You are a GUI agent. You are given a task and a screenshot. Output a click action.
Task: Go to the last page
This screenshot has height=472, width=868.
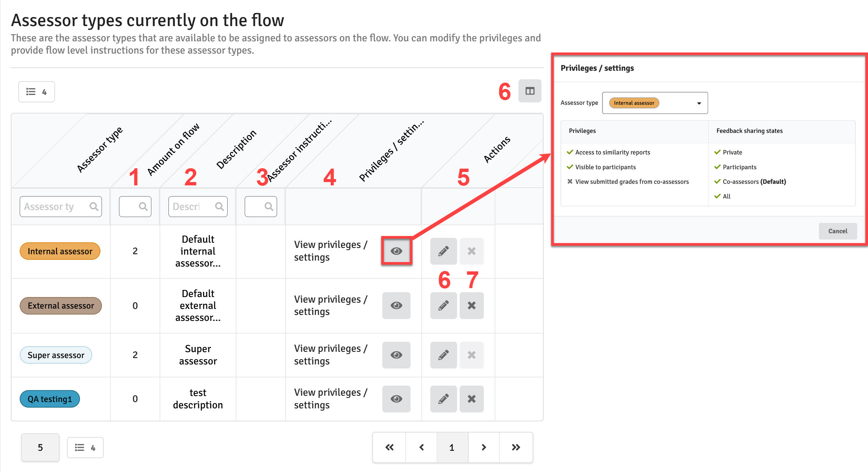pos(516,447)
